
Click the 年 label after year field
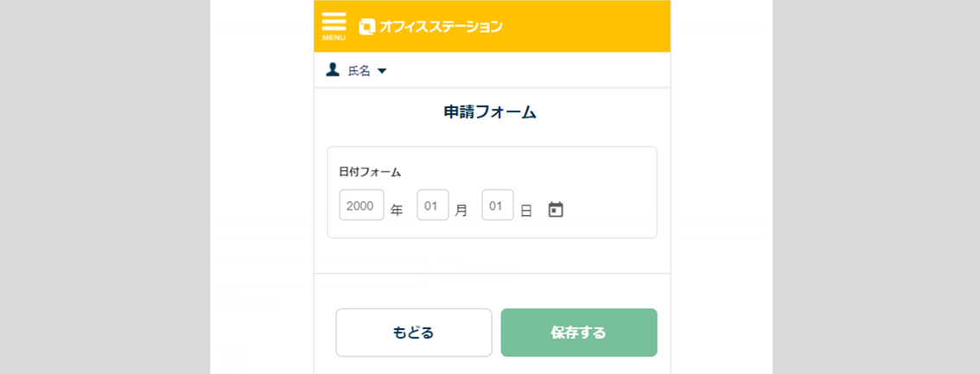tap(397, 210)
